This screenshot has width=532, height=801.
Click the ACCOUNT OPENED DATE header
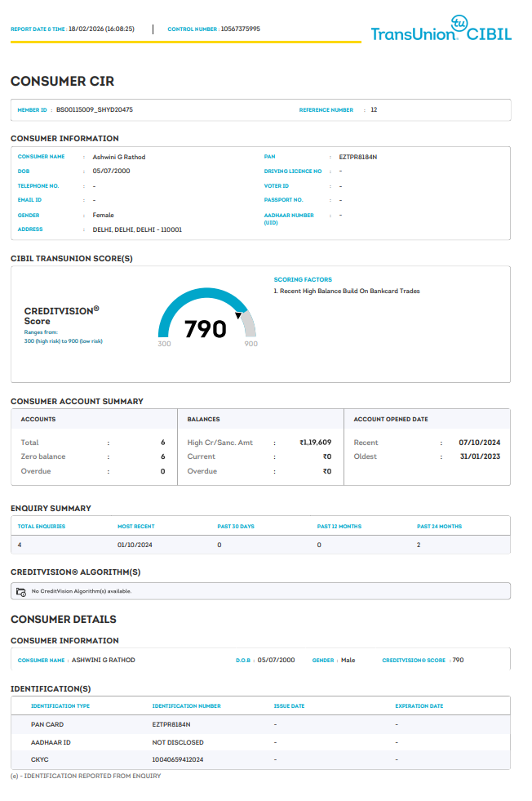tap(391, 419)
